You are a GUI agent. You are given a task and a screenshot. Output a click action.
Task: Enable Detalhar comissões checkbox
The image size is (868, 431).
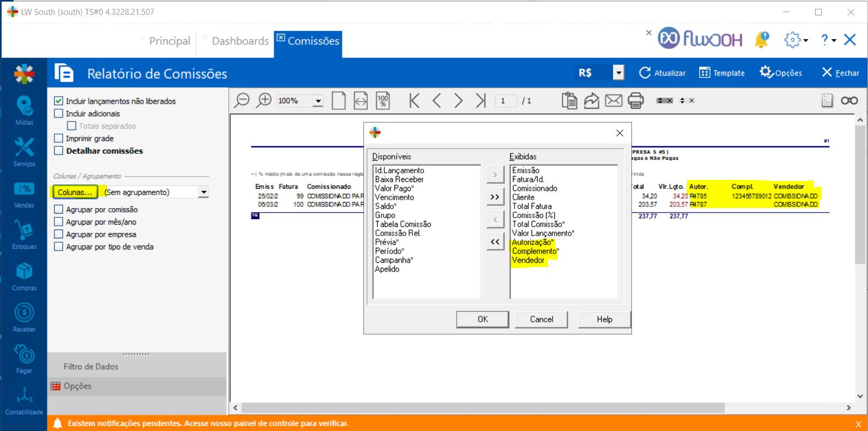(58, 151)
